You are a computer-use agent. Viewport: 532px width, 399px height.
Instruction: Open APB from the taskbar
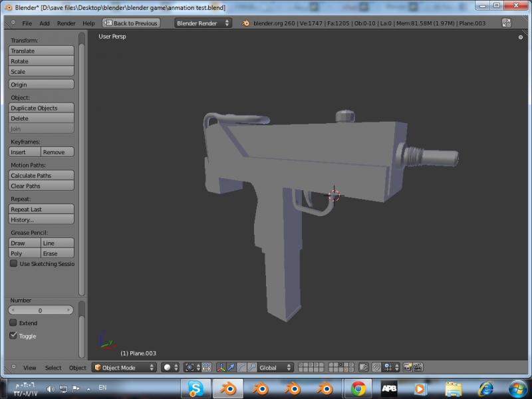pos(389,389)
